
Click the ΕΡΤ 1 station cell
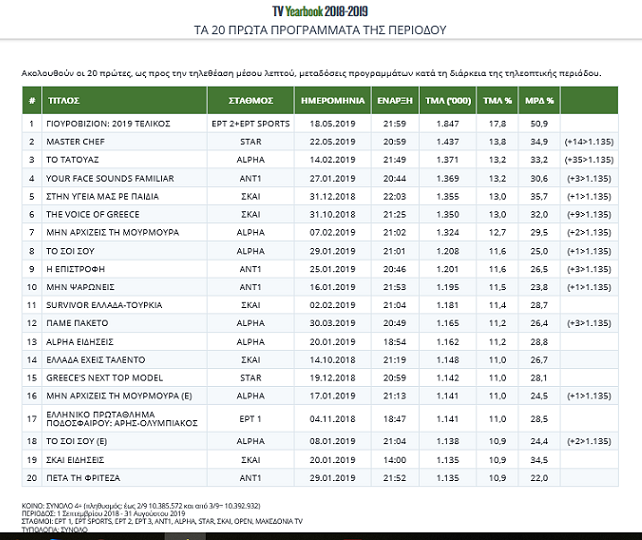coord(251,419)
